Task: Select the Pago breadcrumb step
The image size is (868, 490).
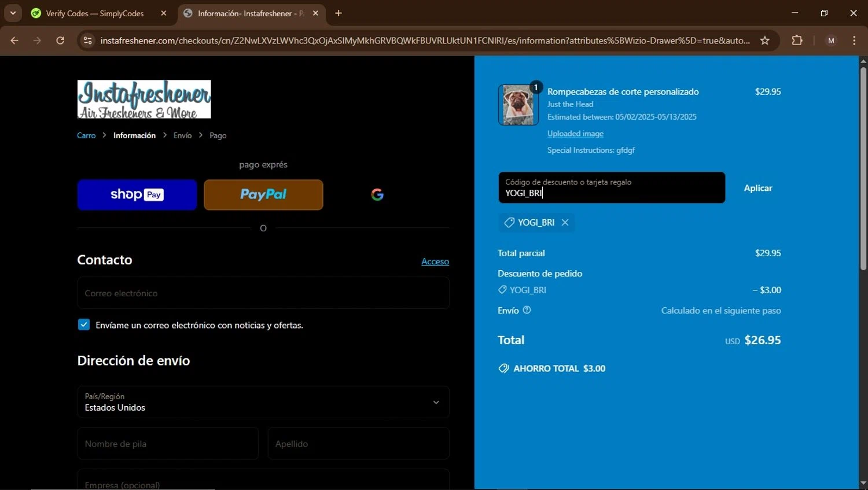Action: [x=218, y=135]
